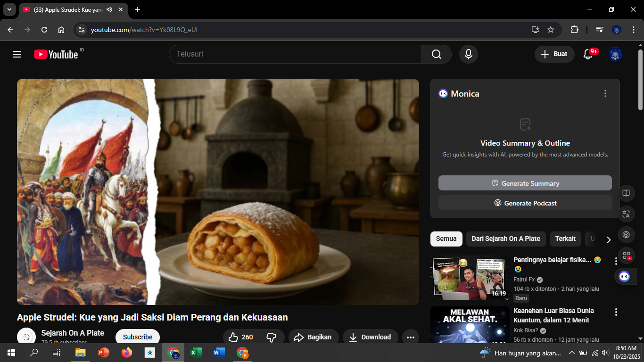
Task: Click Monica translate icon in sidebar
Action: [x=626, y=214]
